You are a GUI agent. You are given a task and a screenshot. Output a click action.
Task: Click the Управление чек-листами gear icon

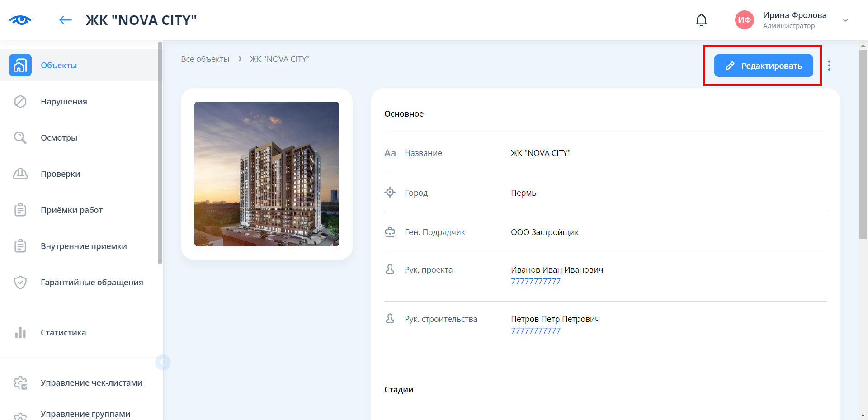point(20,383)
